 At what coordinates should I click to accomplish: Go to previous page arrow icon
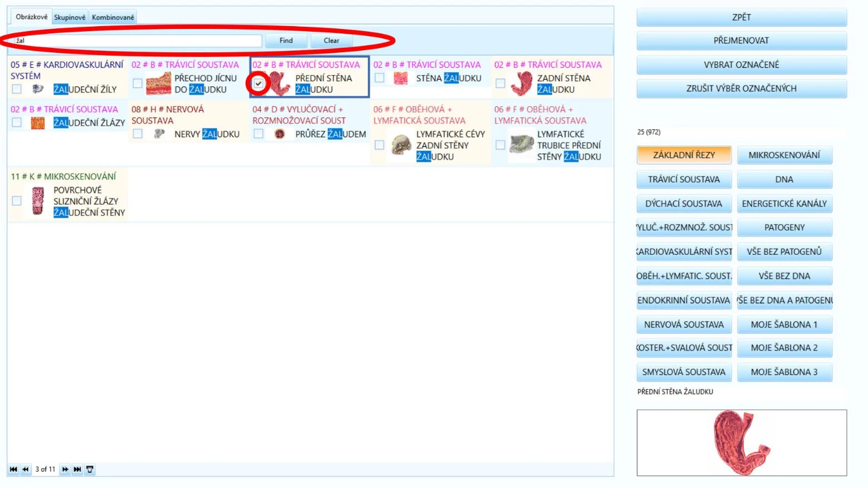[26, 470]
